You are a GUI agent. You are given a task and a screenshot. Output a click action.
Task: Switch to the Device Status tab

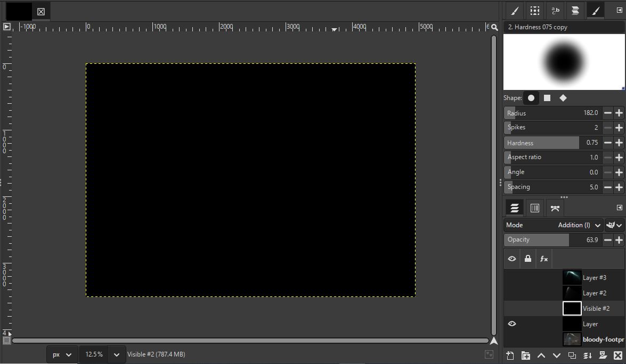pos(535,11)
